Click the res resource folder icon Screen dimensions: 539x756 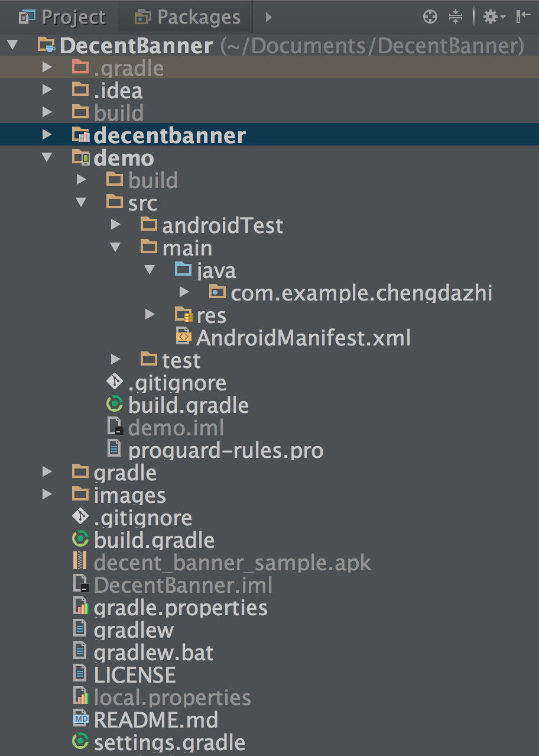pyautogui.click(x=184, y=315)
